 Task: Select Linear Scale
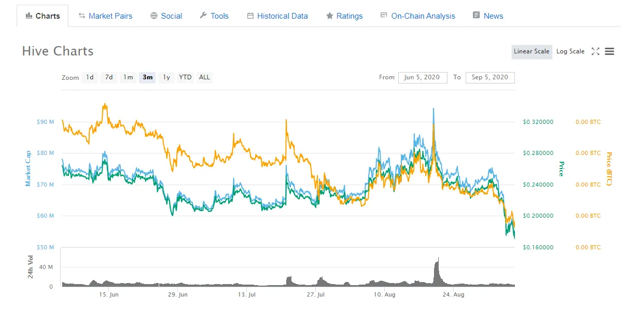(x=531, y=51)
